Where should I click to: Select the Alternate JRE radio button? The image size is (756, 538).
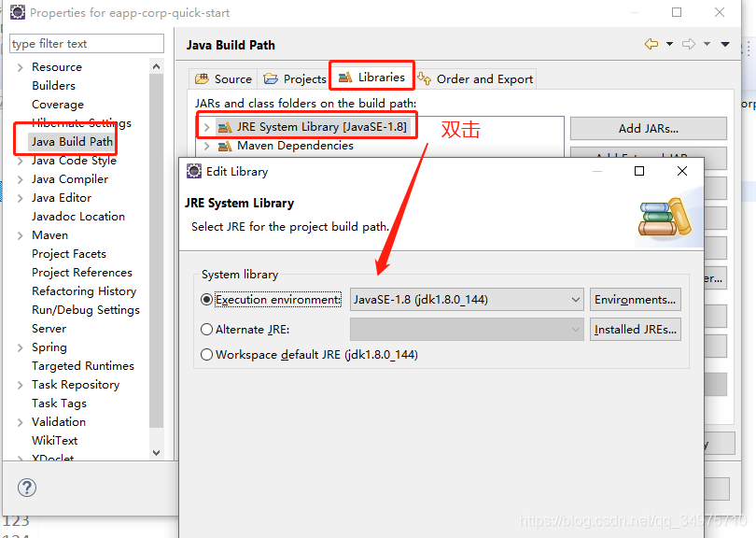pos(206,329)
